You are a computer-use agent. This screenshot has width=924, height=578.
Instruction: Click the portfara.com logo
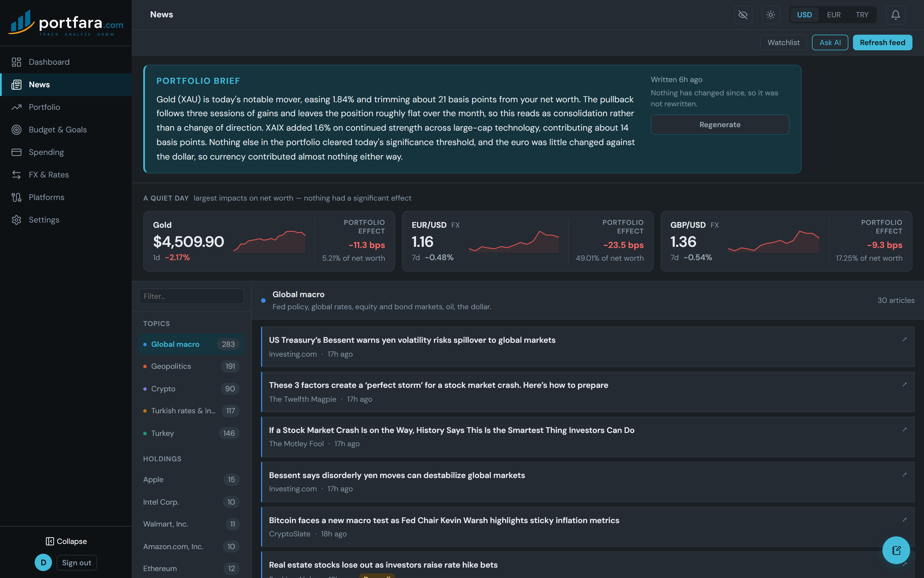(66, 23)
